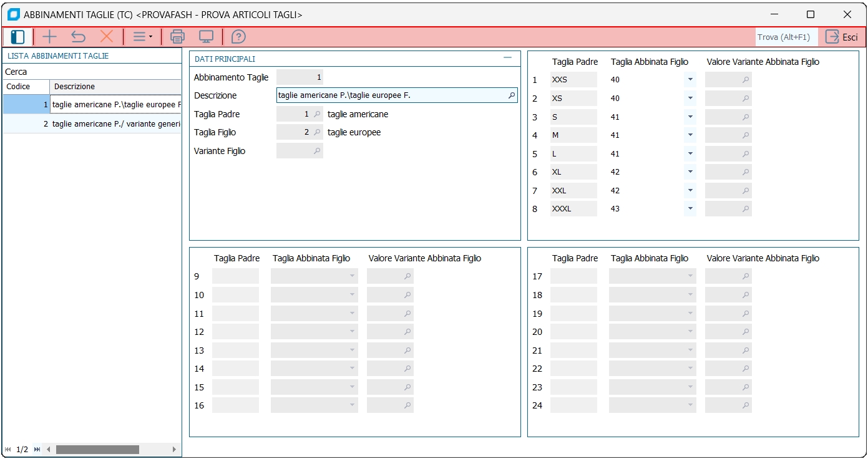
Task: Click the Esci exit button
Action: pyautogui.click(x=842, y=37)
